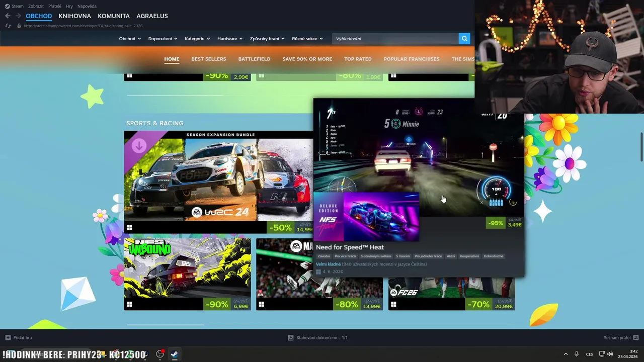This screenshot has height=362, width=644.
Task: Expand the Hardware dropdown
Action: pyautogui.click(x=230, y=39)
